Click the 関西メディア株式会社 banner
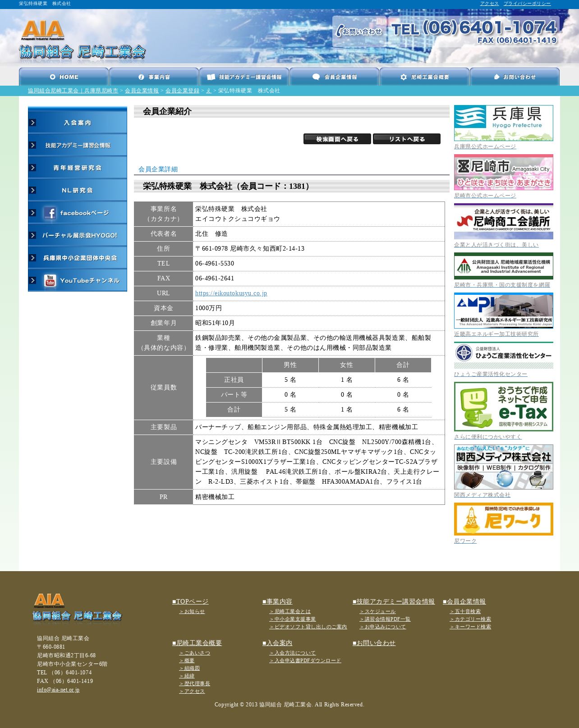The image size is (579, 728). tap(504, 467)
